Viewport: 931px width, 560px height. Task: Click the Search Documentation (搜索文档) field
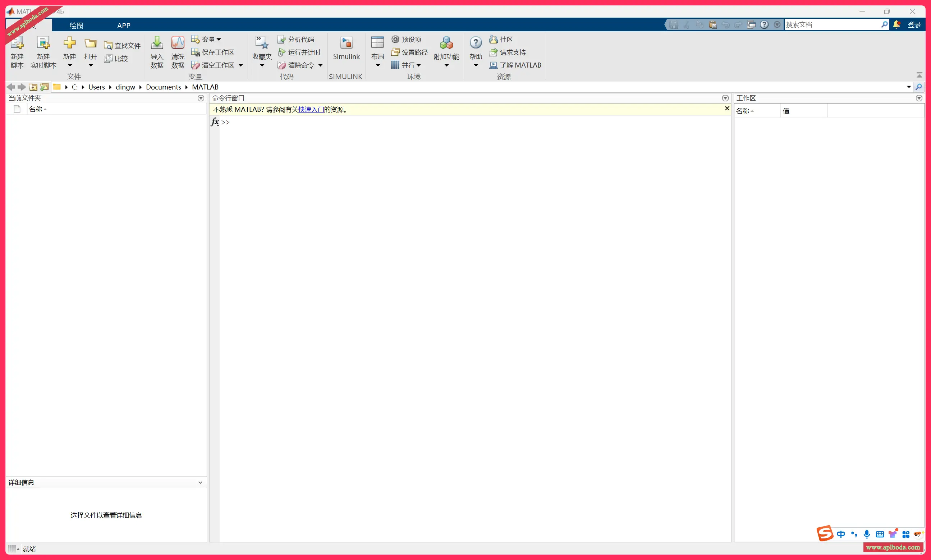point(832,24)
